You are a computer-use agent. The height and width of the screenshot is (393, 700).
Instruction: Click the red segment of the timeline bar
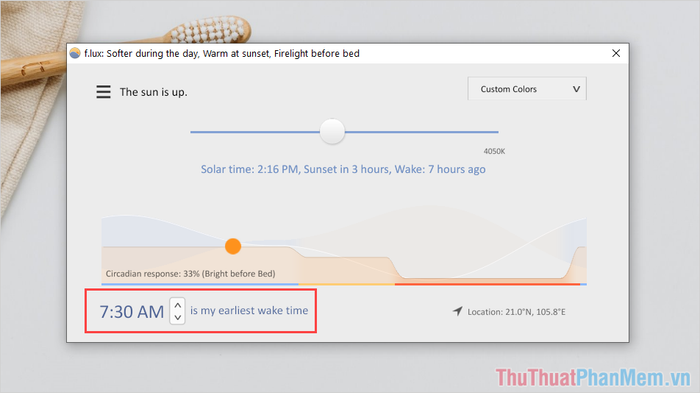(487, 284)
